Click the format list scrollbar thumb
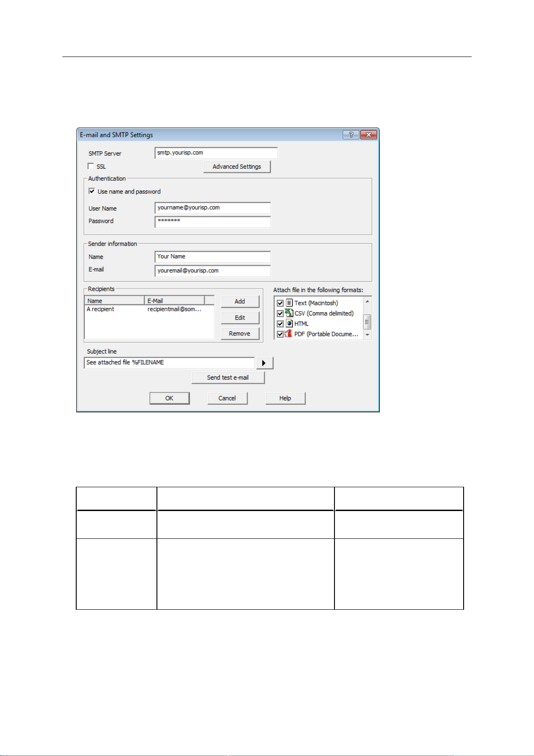 [367, 322]
